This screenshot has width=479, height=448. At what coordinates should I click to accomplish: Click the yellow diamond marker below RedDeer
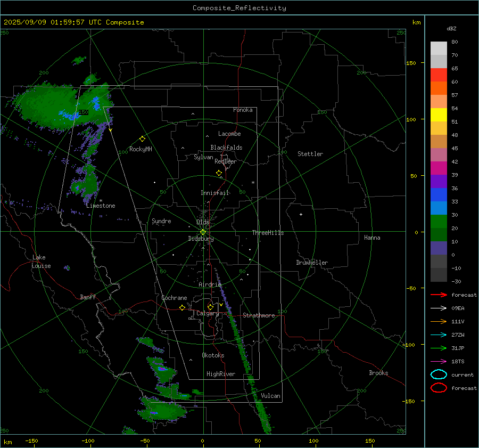(x=219, y=173)
